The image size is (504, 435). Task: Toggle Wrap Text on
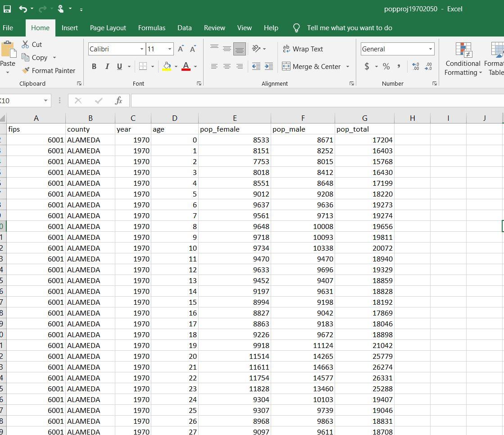click(303, 49)
